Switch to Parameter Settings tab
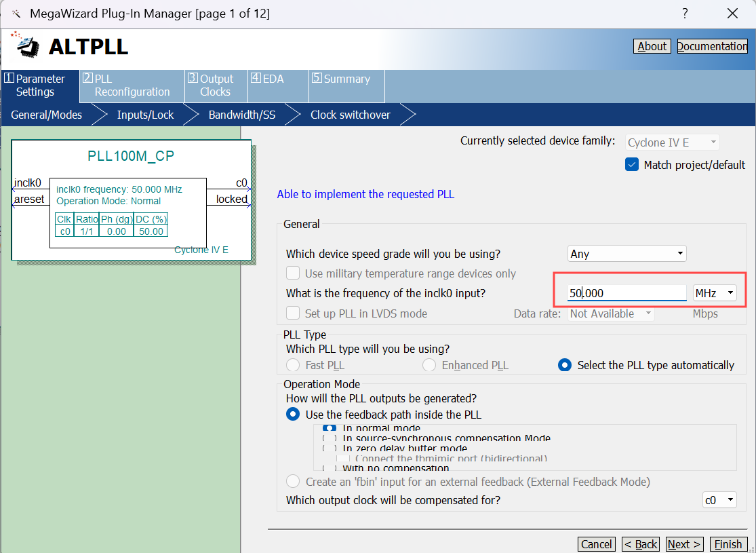The width and height of the screenshot is (756, 553). pyautogui.click(x=40, y=85)
